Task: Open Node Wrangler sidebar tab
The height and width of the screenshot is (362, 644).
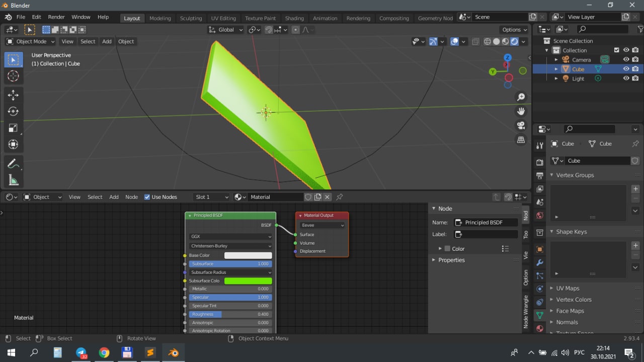Action: click(x=526, y=312)
